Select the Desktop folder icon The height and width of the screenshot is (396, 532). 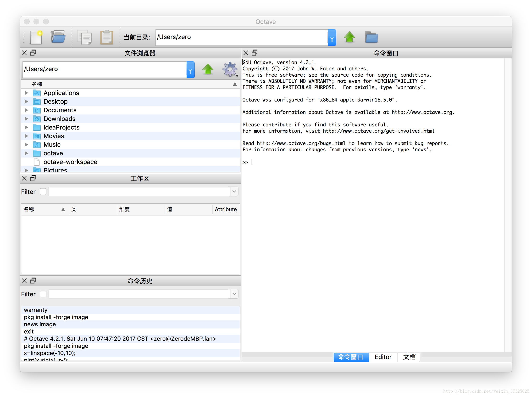click(37, 102)
